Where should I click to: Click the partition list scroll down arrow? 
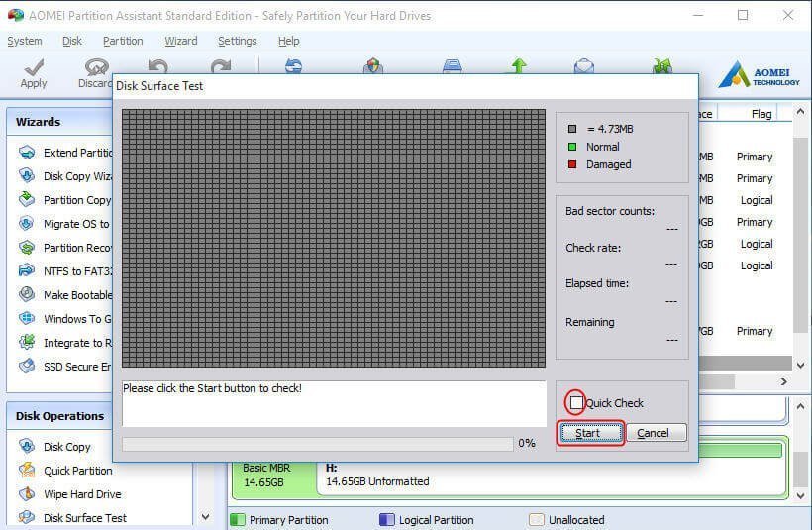point(800,365)
